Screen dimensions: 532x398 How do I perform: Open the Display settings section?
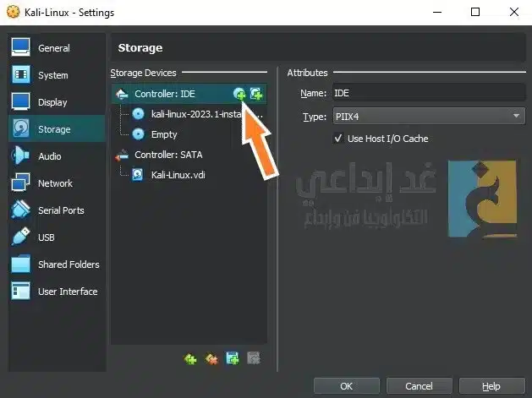(57, 101)
